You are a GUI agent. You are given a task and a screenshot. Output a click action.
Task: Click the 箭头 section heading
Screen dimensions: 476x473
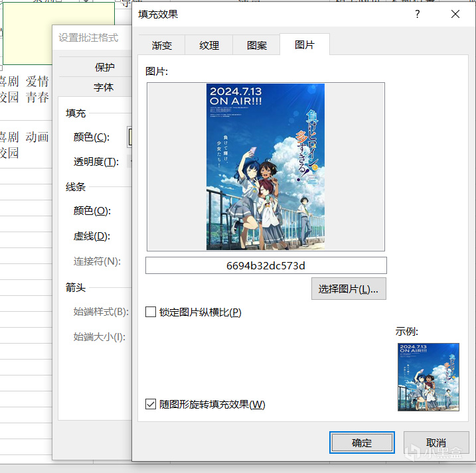tap(76, 288)
